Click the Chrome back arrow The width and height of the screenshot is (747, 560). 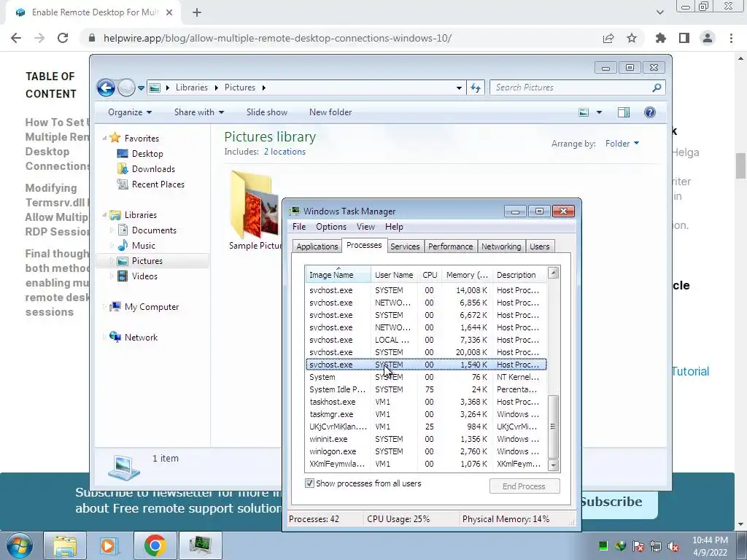[16, 38]
